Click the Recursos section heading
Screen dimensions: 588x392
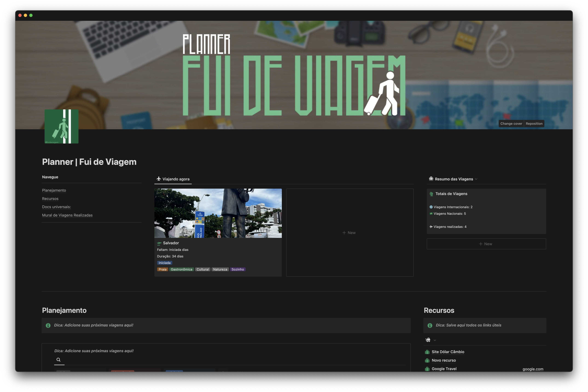439,310
